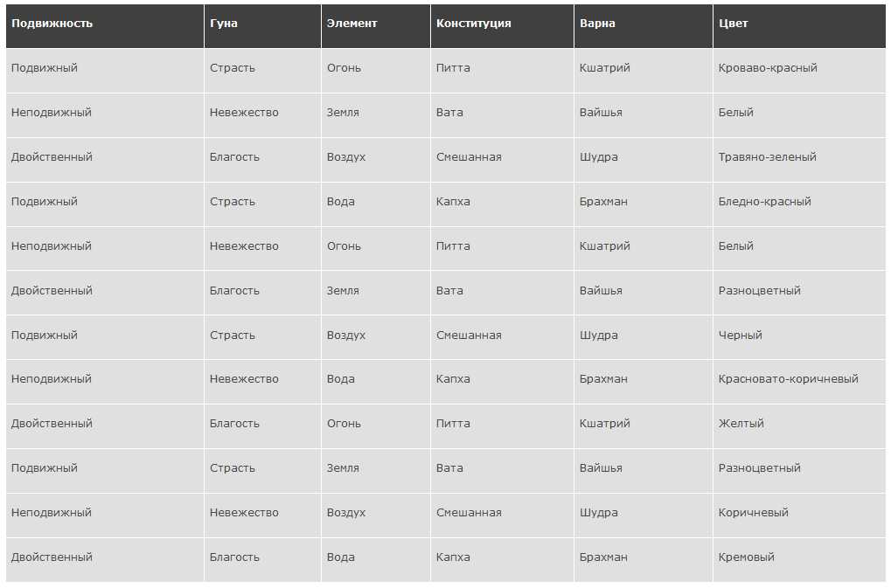Viewport: 891px width, 588px height.
Task: Click the Кремовый cell in last row
Action: tap(799, 560)
